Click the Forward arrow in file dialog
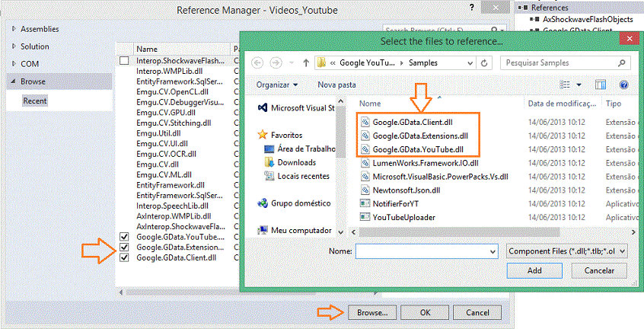This screenshot has width=644, height=329. click(x=276, y=63)
